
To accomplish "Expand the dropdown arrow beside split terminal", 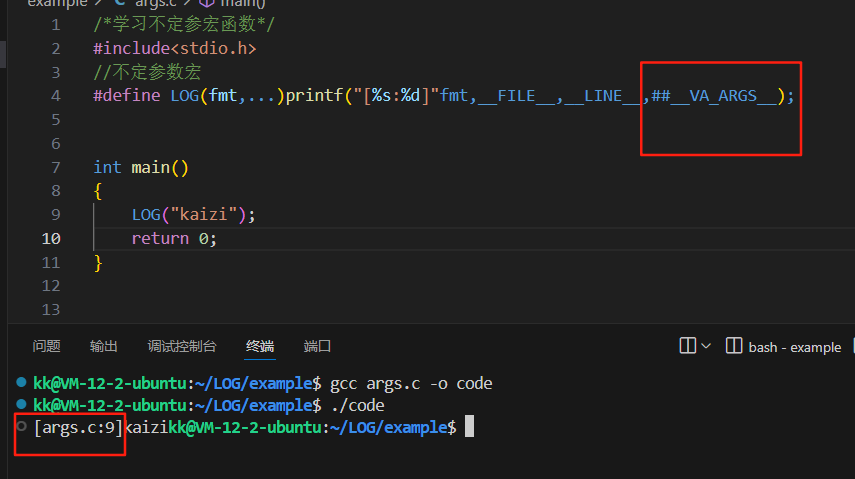I will click(706, 346).
